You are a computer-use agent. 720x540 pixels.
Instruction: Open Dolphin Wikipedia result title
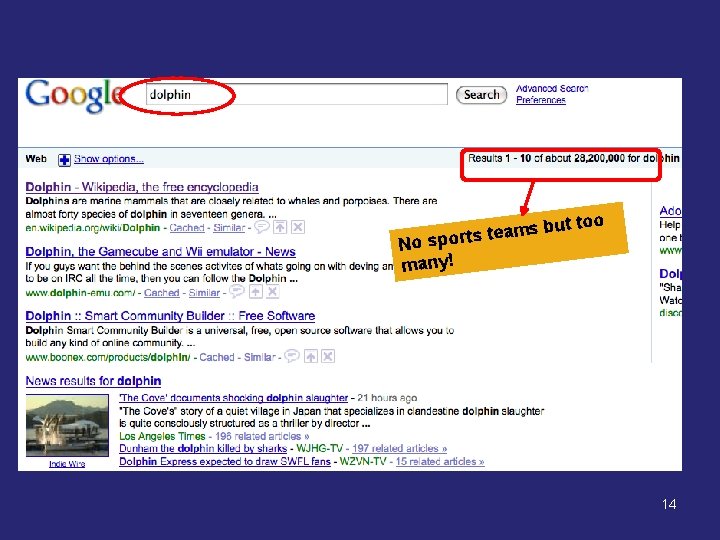coord(142,187)
